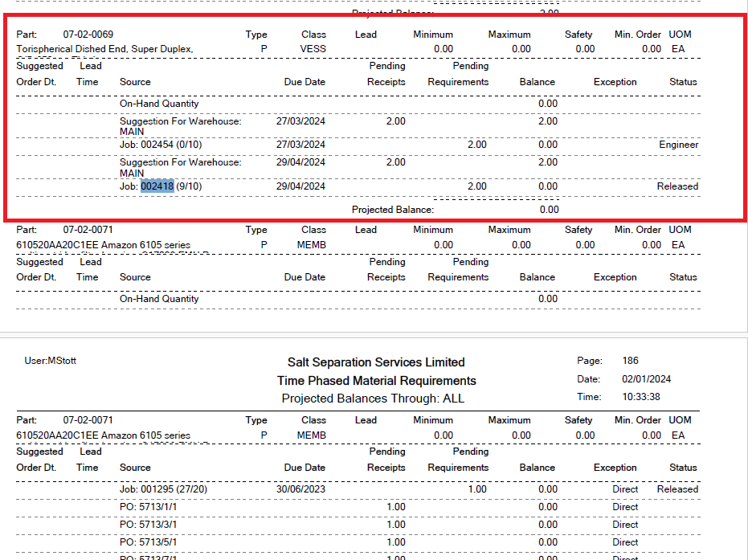Click the Engineer status text

click(x=678, y=145)
